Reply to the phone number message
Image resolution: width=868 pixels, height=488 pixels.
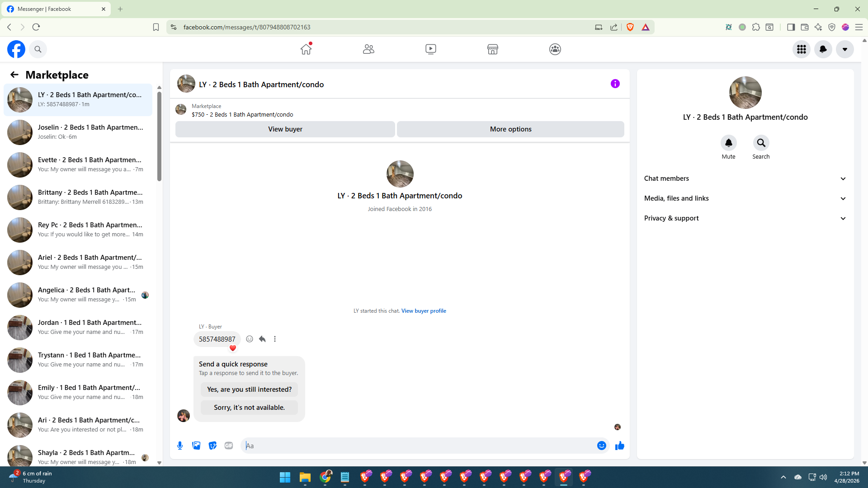coord(262,339)
